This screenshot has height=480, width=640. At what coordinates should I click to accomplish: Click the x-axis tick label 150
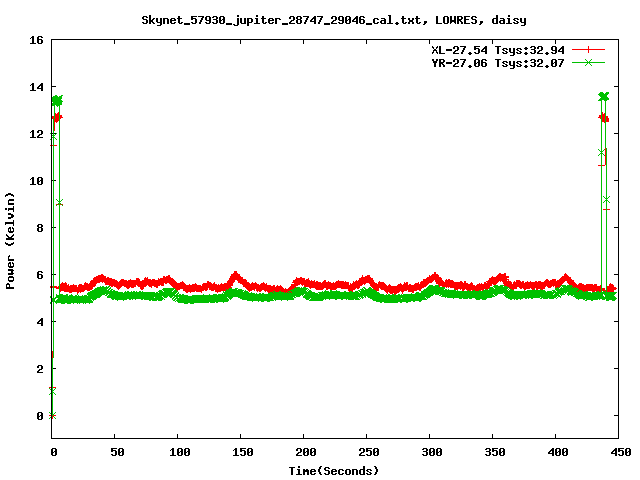click(243, 452)
